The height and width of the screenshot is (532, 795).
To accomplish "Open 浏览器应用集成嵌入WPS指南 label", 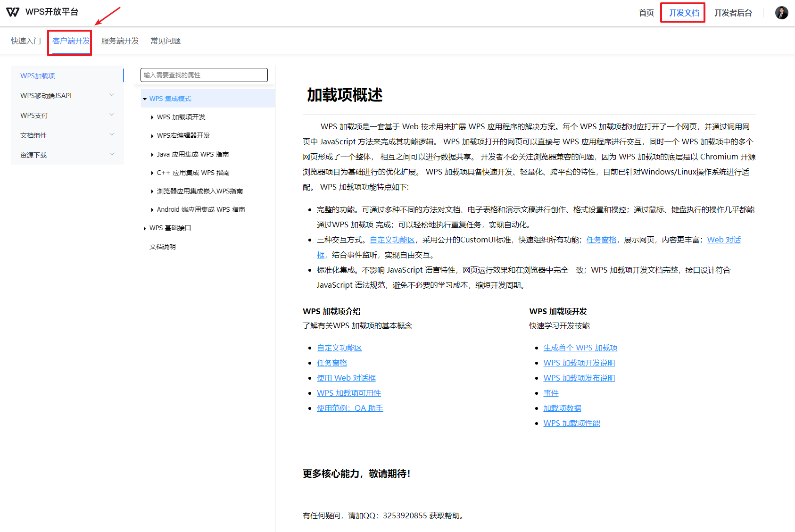I will pos(200,191).
